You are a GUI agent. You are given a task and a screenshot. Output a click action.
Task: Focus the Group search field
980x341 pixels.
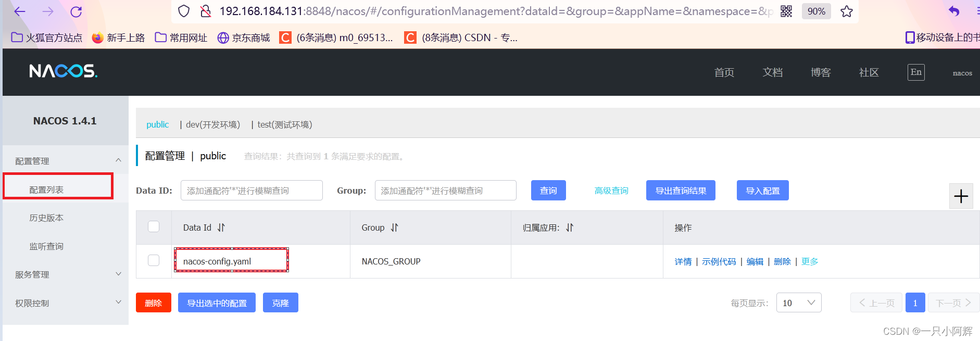446,191
